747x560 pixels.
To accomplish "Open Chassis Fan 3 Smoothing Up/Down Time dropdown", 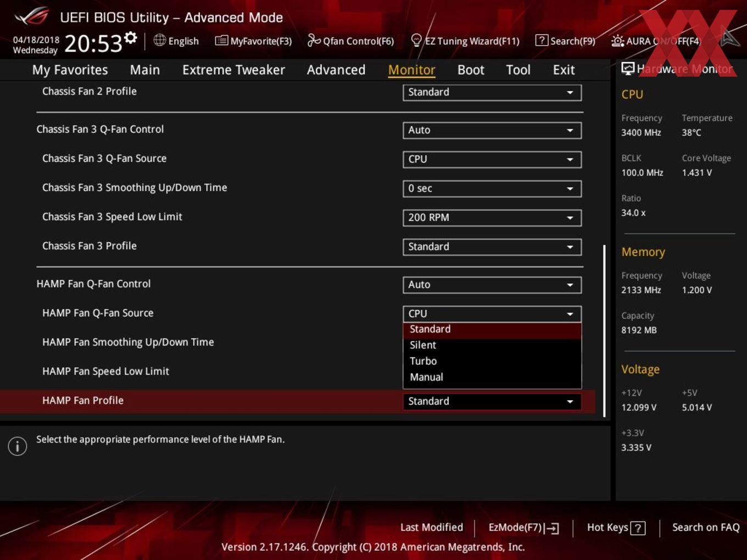I will click(492, 188).
